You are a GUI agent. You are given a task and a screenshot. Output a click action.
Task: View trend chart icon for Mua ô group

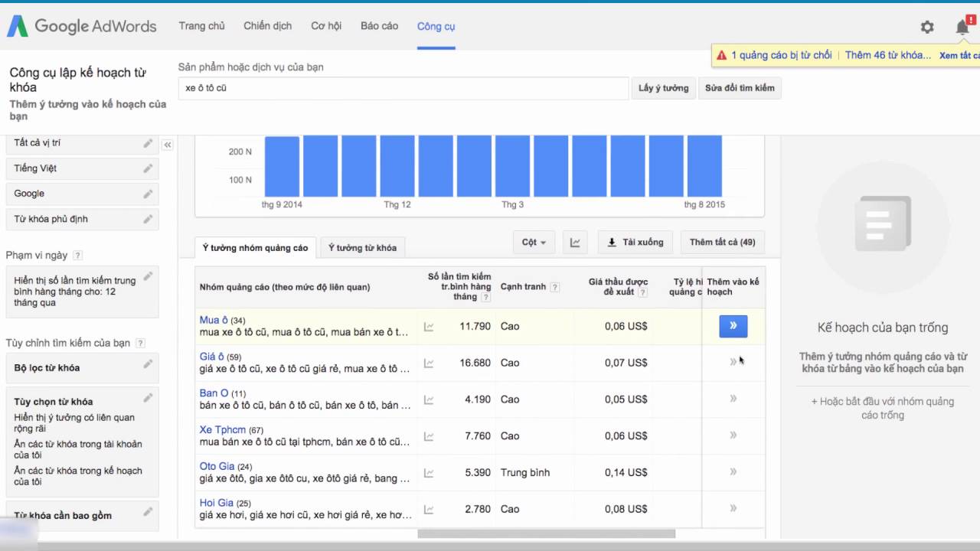pyautogui.click(x=428, y=325)
